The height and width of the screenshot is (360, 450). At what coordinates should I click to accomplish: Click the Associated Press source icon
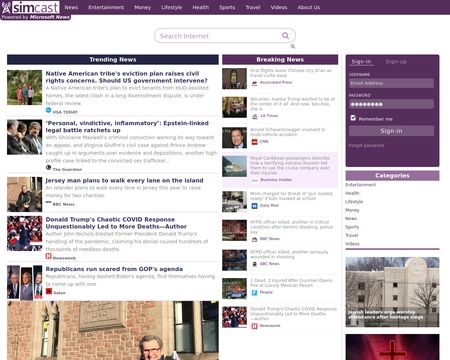[254, 83]
